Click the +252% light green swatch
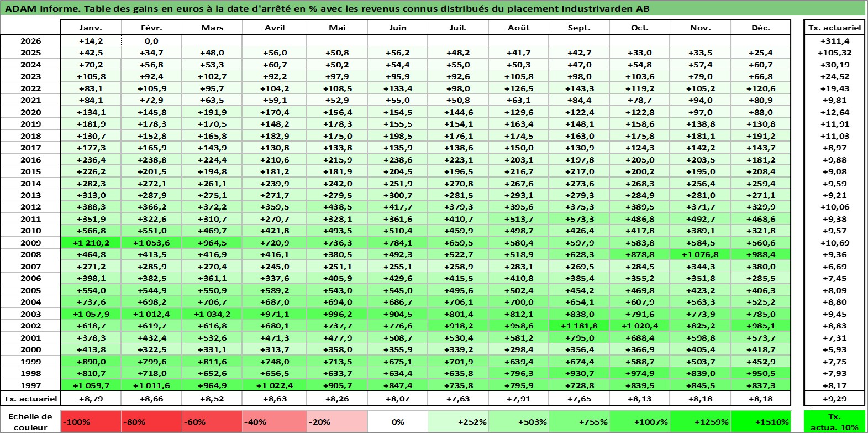The image size is (868, 433). pyautogui.click(x=458, y=421)
